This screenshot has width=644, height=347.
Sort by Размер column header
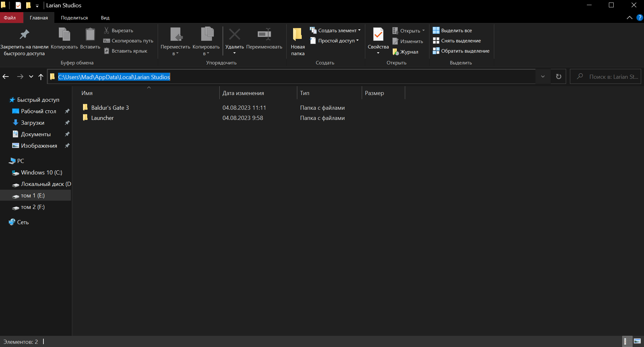click(383, 93)
